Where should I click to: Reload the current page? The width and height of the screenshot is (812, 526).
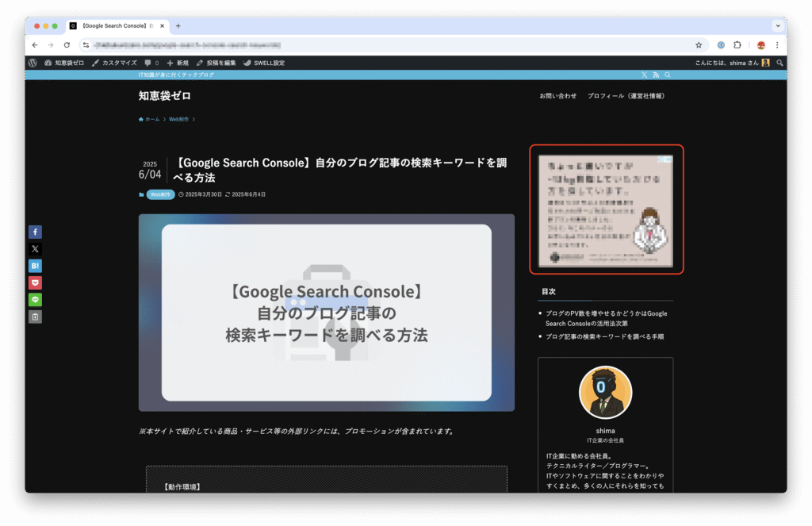click(x=67, y=45)
